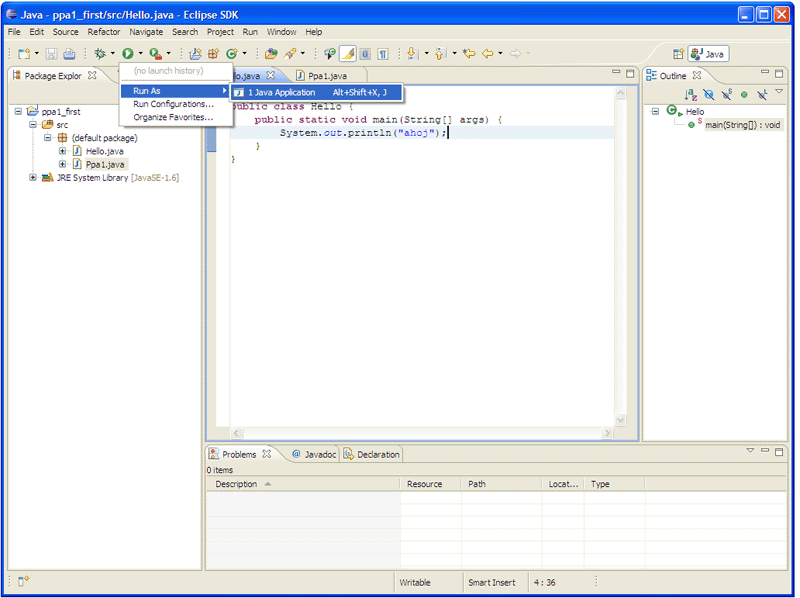Image resolution: width=800 pixels, height=598 pixels.
Task: Toggle Annotation Navigation pin icon
Action: (x=330, y=54)
